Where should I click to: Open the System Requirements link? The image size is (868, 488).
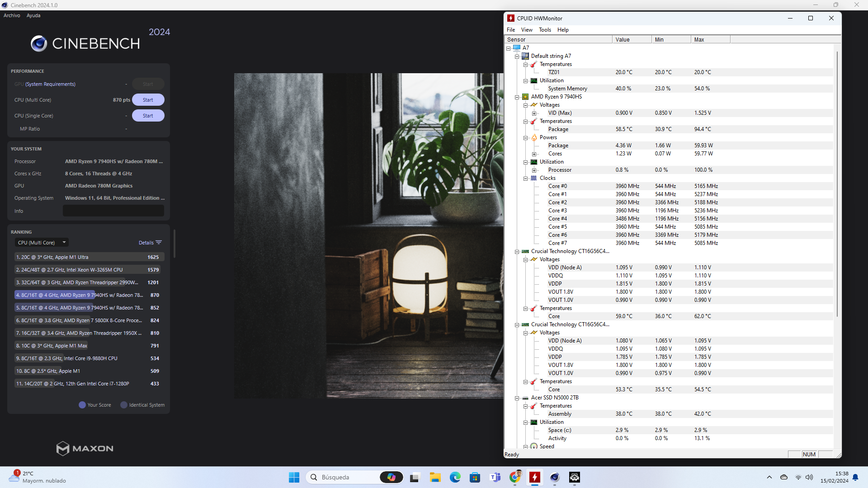pos(50,84)
